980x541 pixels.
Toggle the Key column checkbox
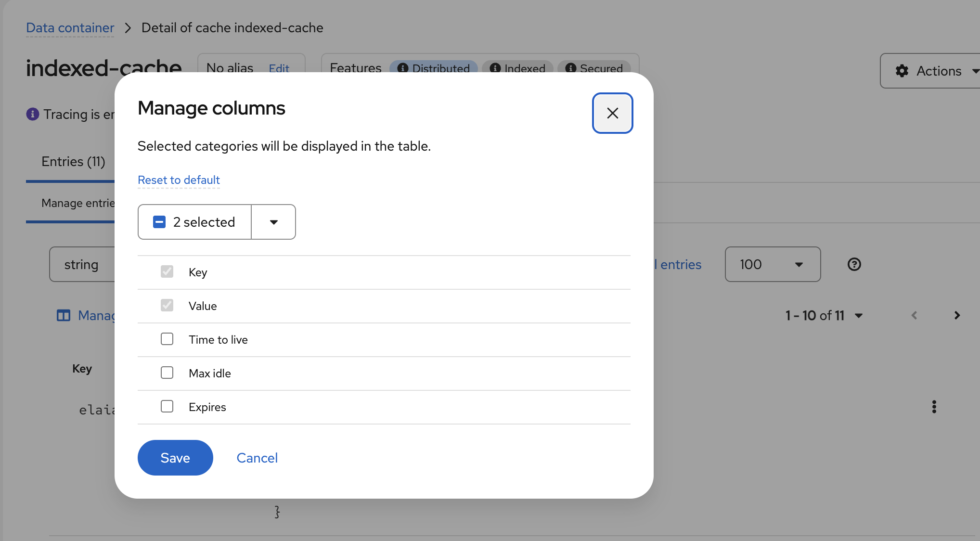point(167,272)
